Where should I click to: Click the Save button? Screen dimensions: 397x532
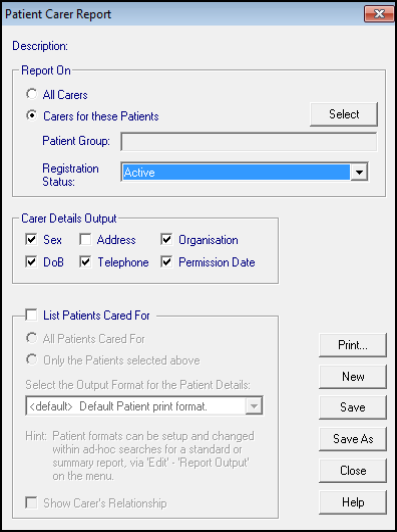(x=353, y=407)
